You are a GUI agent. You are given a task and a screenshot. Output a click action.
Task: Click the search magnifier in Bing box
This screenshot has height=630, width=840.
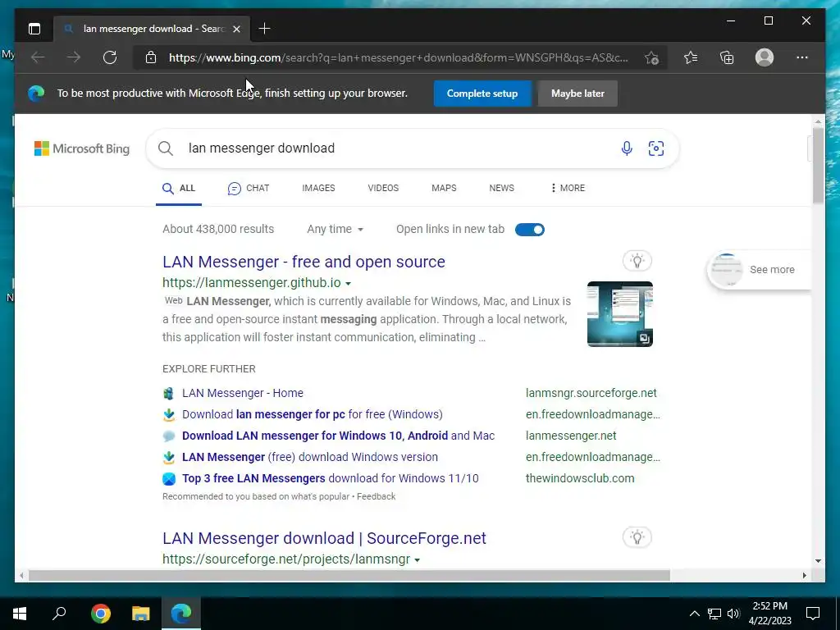166,148
